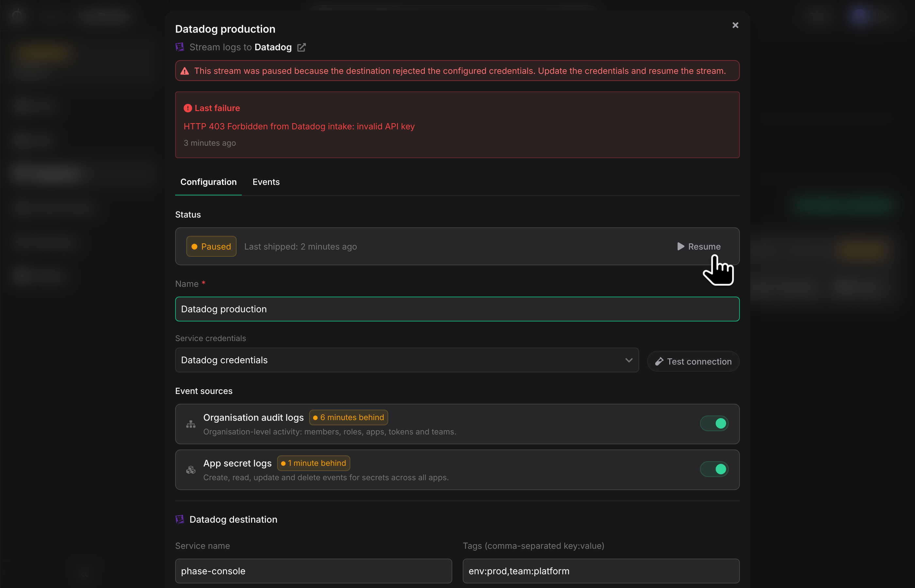
Task: Open the Datadog external link icon
Action: coord(301,47)
